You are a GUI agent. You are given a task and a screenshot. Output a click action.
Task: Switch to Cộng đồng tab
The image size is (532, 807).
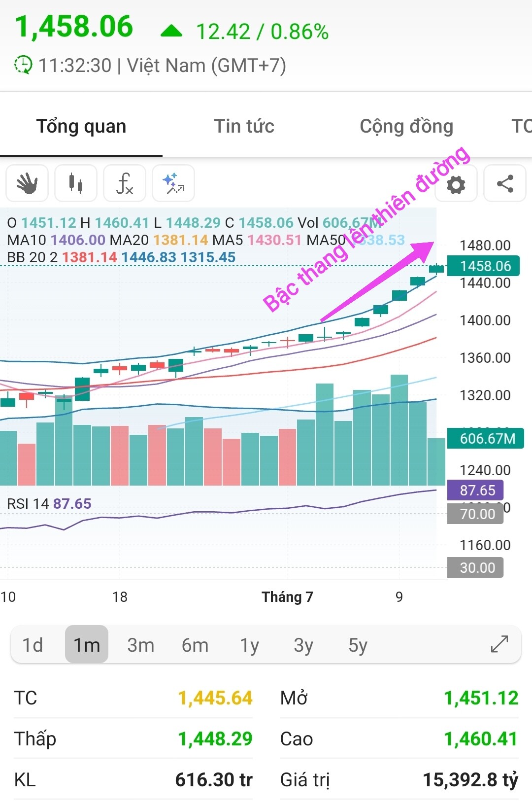pyautogui.click(x=406, y=126)
